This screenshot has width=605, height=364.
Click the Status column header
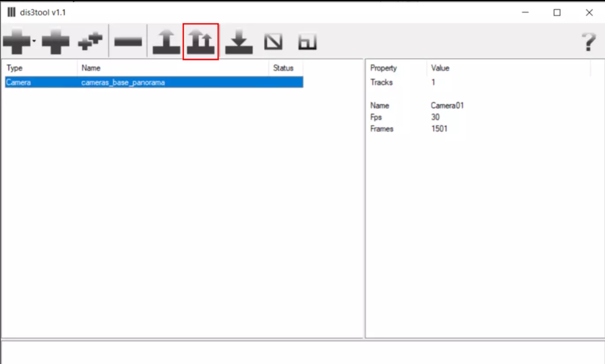click(286, 68)
